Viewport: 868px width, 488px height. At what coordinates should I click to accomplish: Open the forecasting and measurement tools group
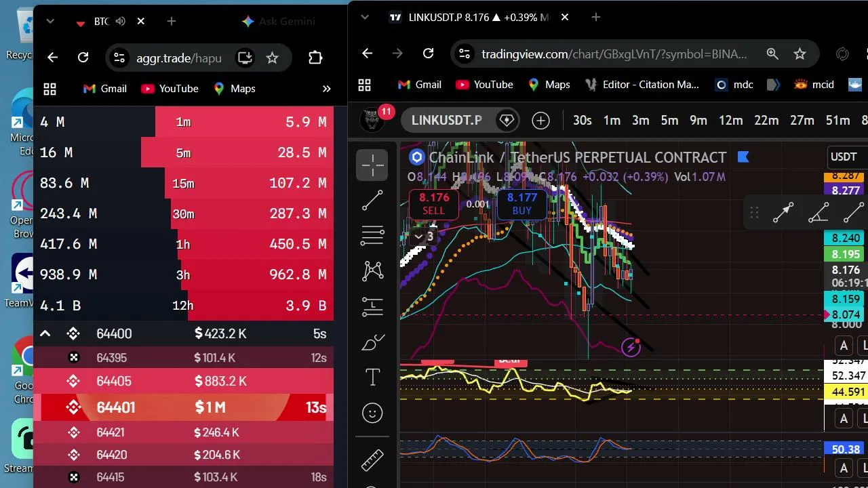[x=372, y=306]
